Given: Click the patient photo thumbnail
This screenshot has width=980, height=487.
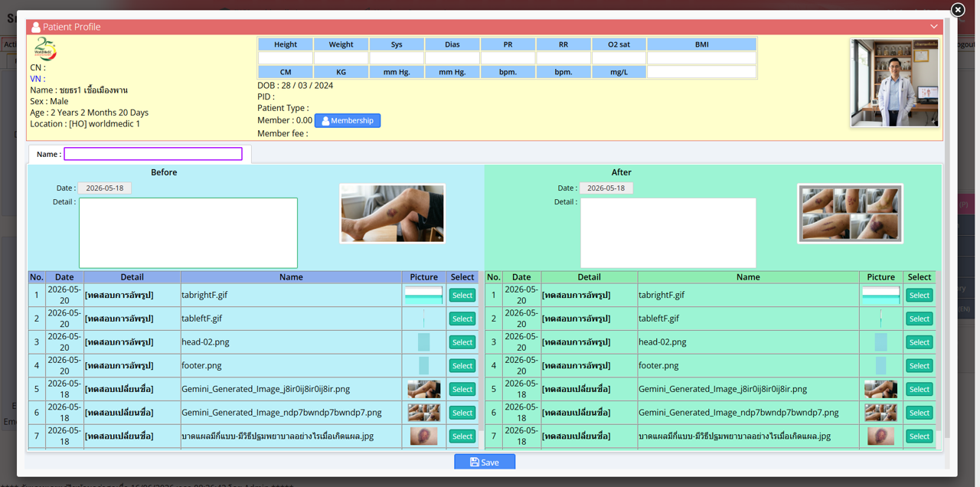Looking at the screenshot, I should (x=894, y=83).
